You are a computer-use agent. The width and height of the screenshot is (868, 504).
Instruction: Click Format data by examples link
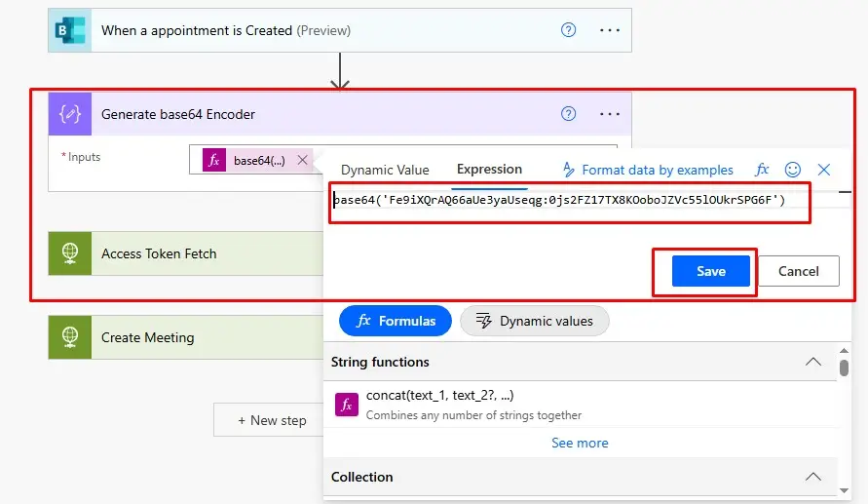(x=648, y=170)
